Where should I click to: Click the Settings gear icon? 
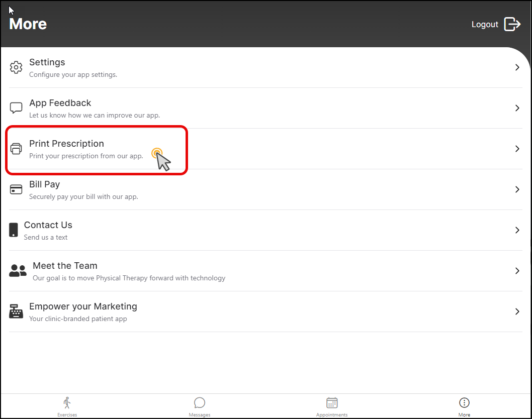(x=16, y=67)
